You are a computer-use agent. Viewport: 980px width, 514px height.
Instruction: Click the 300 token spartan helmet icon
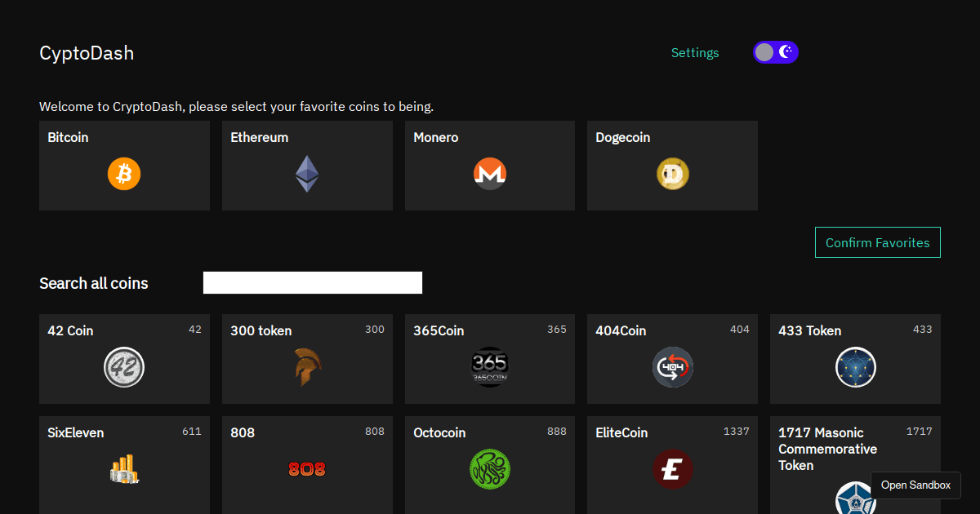coord(307,367)
